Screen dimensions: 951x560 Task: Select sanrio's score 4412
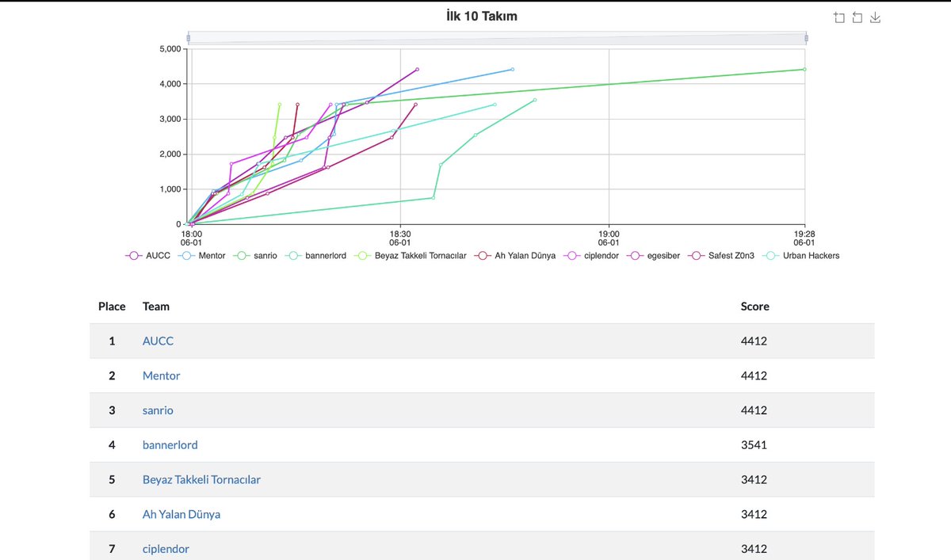pos(754,410)
